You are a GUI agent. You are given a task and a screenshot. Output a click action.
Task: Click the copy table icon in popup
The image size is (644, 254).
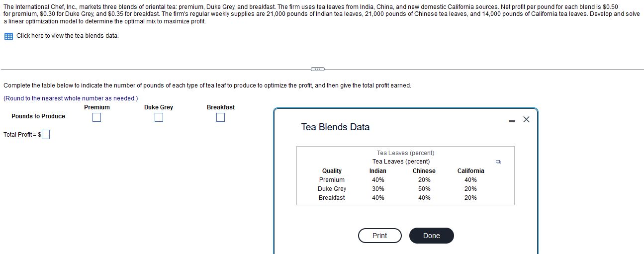(x=498, y=162)
